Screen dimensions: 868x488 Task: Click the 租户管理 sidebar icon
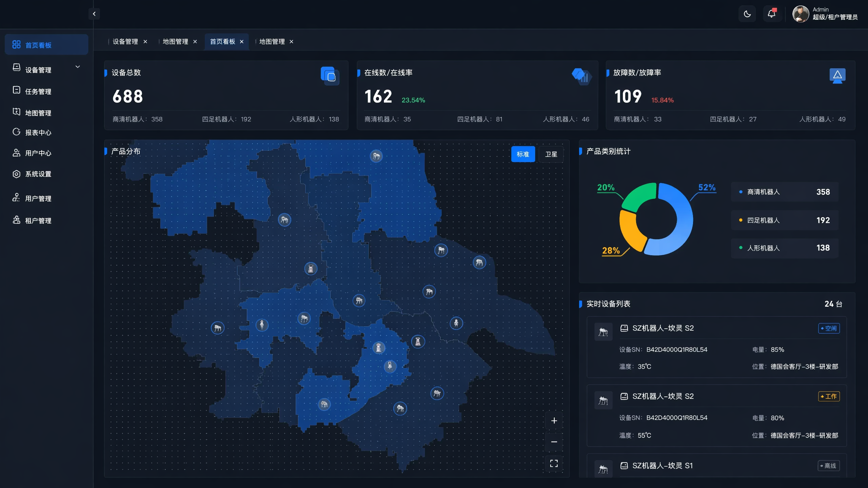16,220
